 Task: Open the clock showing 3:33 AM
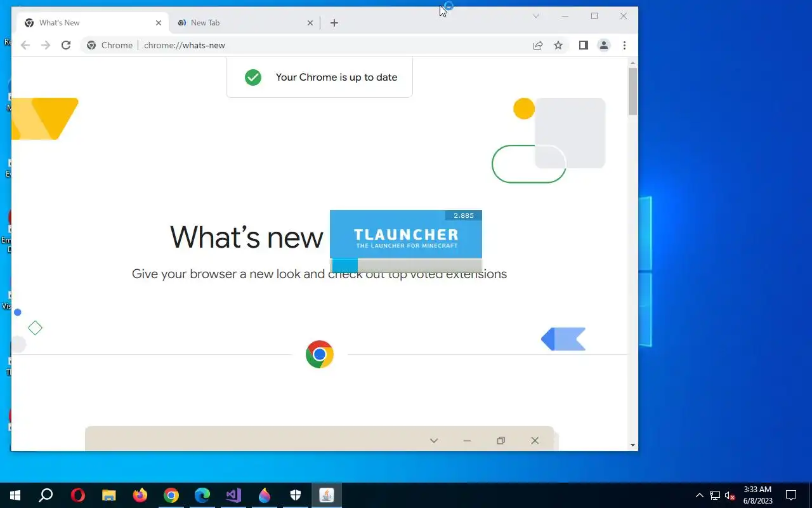coord(757,495)
